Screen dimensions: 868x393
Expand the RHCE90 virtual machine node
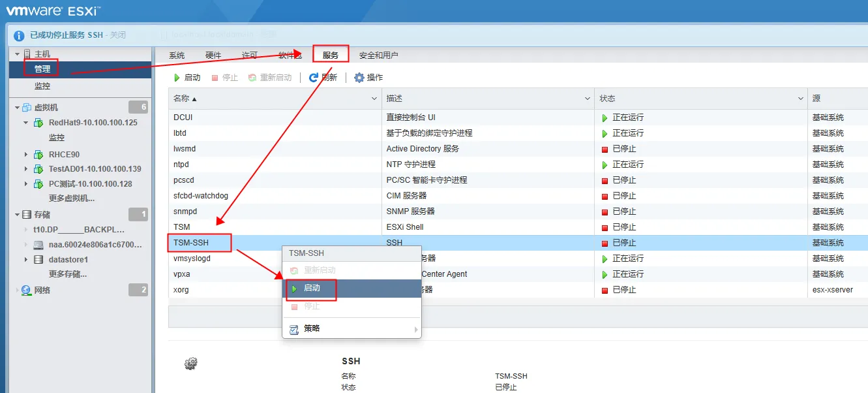26,155
